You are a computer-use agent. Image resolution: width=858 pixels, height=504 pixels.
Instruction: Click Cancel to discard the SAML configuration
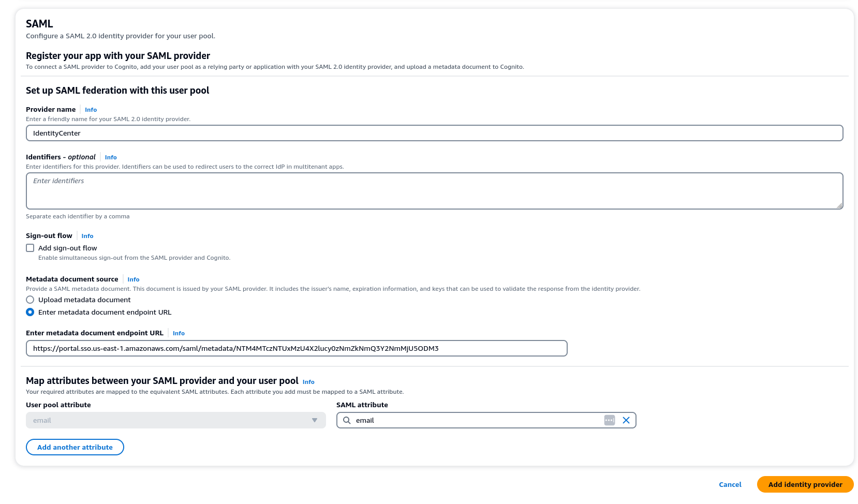click(730, 484)
